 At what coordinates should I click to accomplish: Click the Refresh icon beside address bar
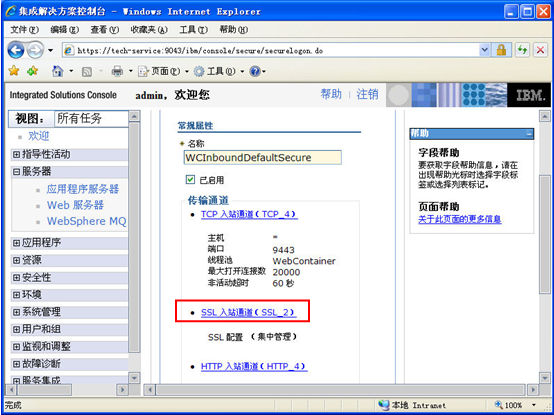click(522, 50)
